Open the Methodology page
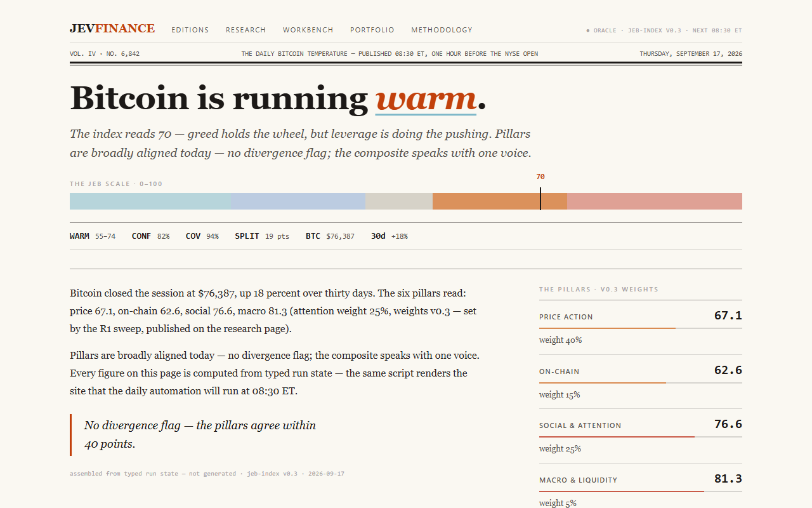812x508 pixels. click(442, 30)
